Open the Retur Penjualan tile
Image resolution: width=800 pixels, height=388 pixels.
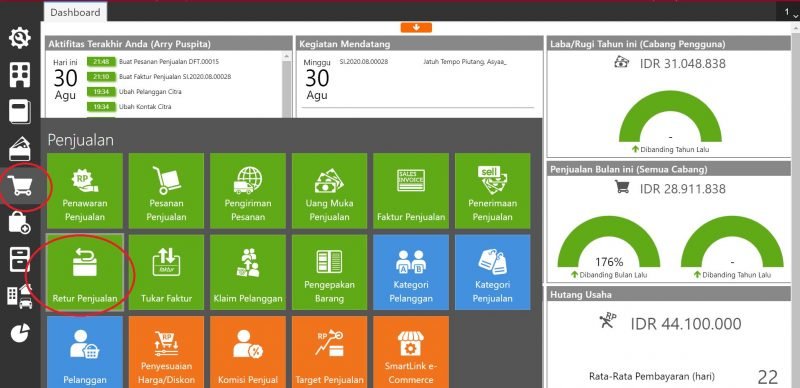click(x=85, y=272)
